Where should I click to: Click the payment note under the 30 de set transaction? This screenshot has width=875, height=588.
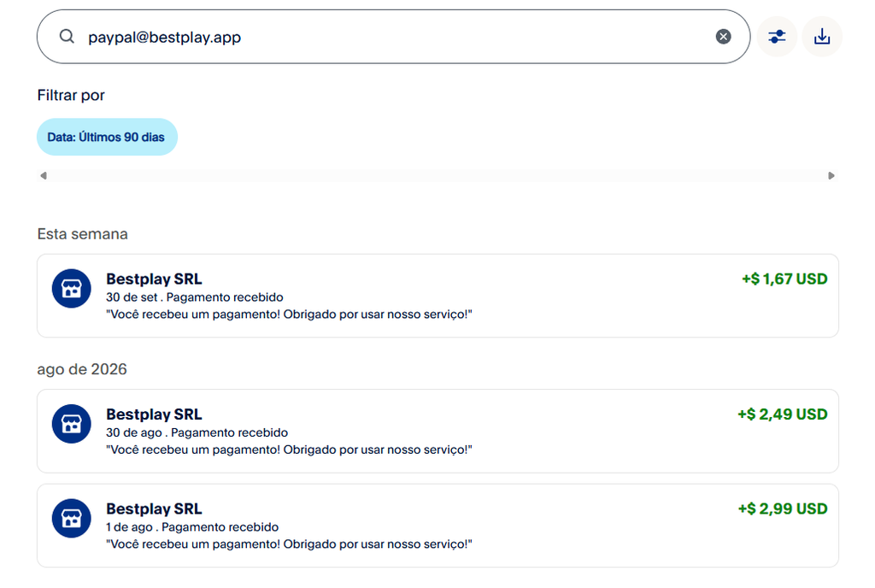tap(289, 315)
